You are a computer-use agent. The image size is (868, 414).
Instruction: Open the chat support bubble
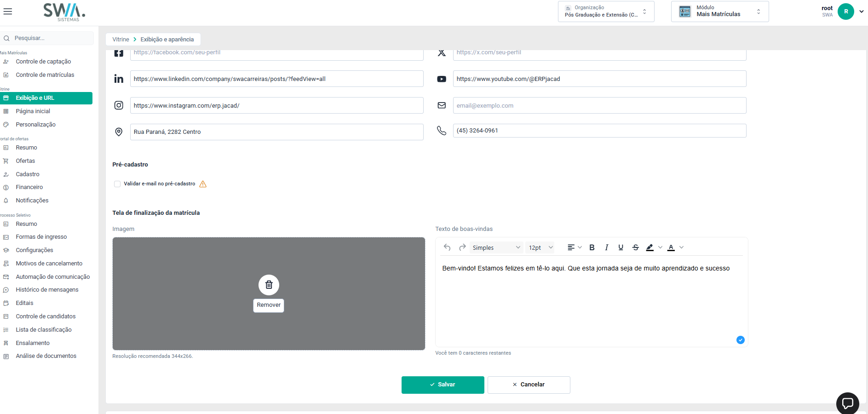tap(847, 403)
